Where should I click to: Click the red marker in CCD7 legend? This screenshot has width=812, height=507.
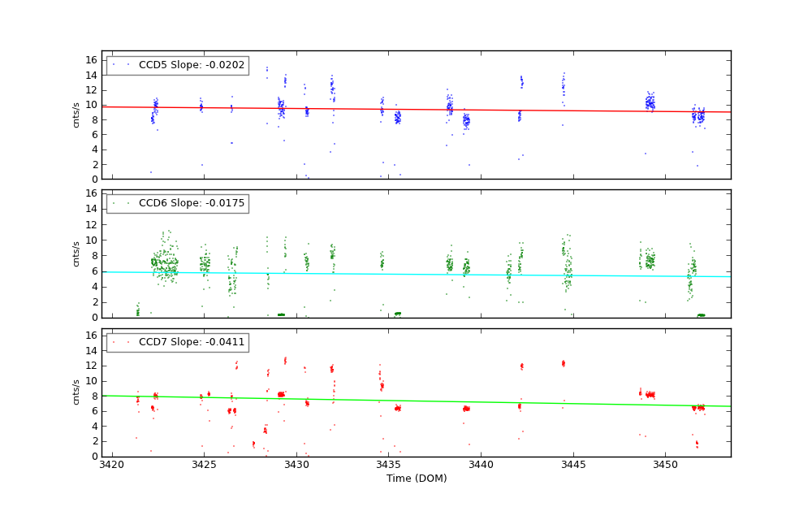tap(114, 342)
